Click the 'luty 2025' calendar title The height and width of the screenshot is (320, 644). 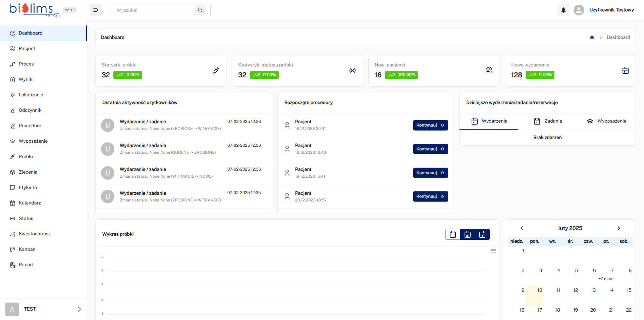coord(570,228)
